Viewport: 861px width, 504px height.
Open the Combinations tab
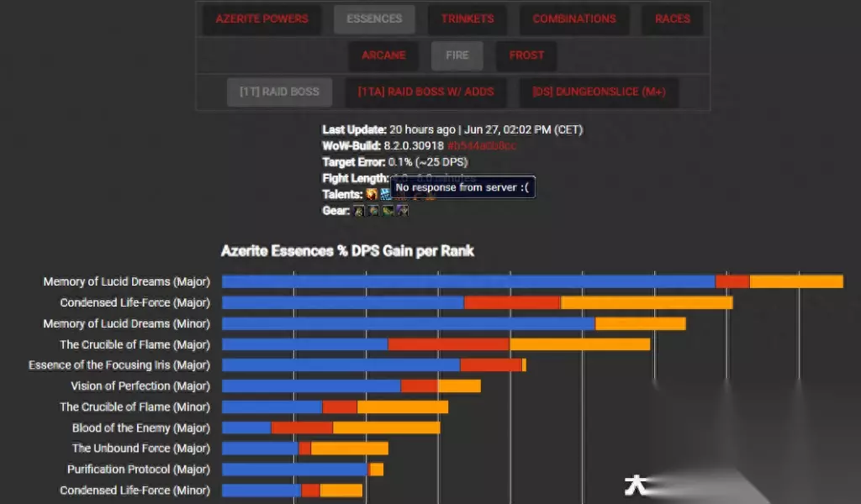(x=573, y=18)
